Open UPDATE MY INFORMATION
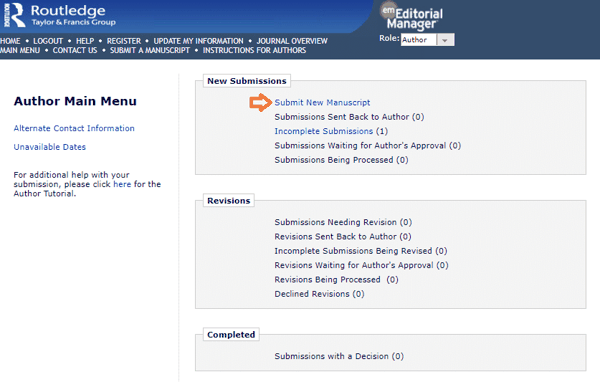 coord(198,41)
